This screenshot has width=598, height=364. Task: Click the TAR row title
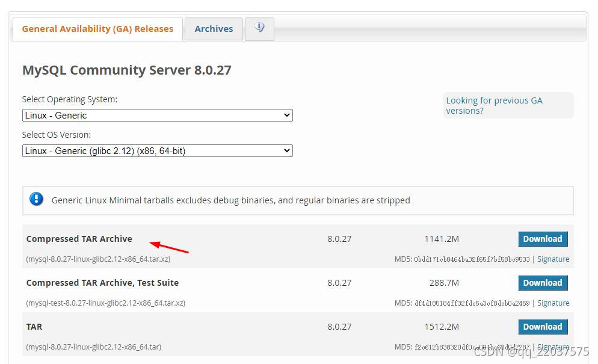[34, 327]
